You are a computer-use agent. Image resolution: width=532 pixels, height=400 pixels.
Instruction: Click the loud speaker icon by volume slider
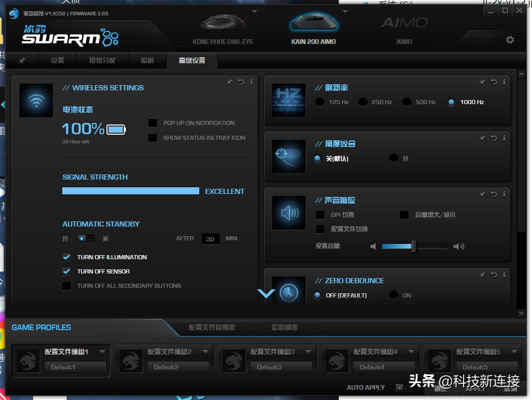[459, 246]
